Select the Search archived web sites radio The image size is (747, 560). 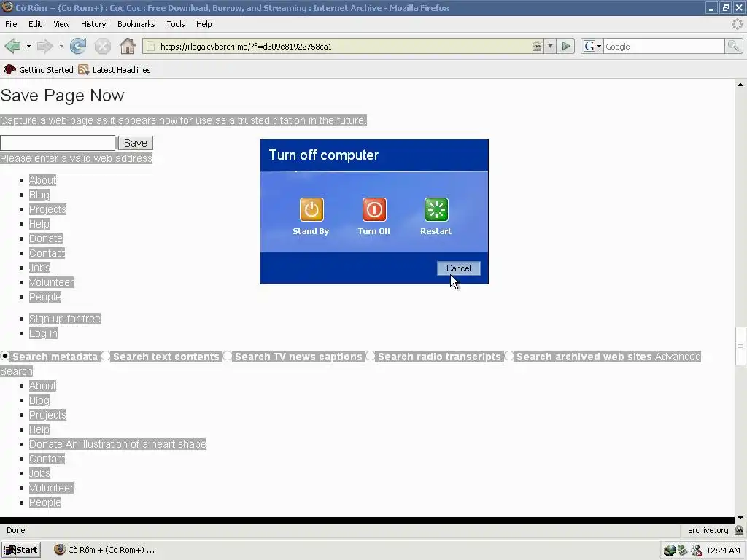coord(509,356)
